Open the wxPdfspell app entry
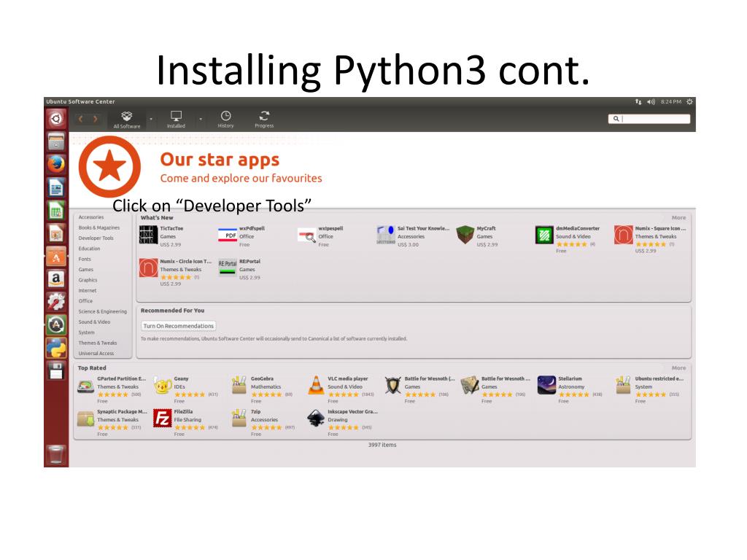The height and width of the screenshot is (560, 747). click(x=241, y=236)
